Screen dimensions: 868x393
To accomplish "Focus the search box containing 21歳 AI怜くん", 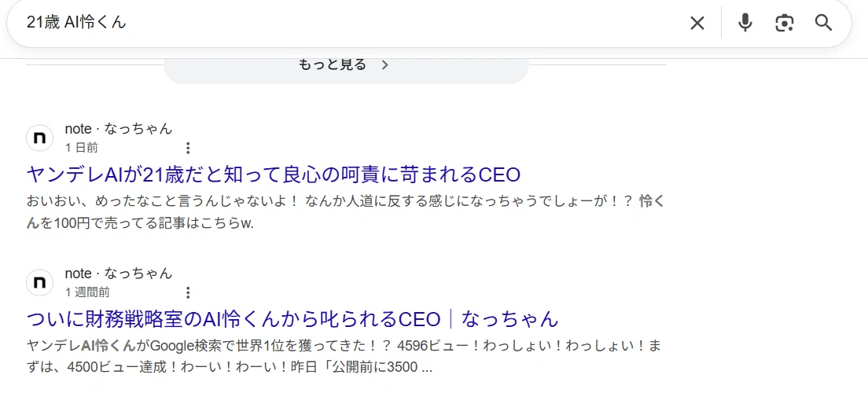I will 355,23.
